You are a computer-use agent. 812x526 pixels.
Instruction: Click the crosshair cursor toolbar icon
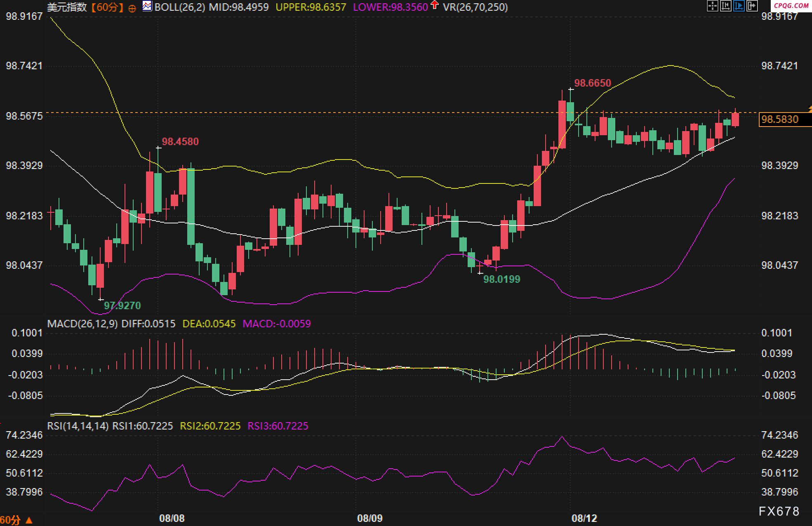click(x=712, y=6)
